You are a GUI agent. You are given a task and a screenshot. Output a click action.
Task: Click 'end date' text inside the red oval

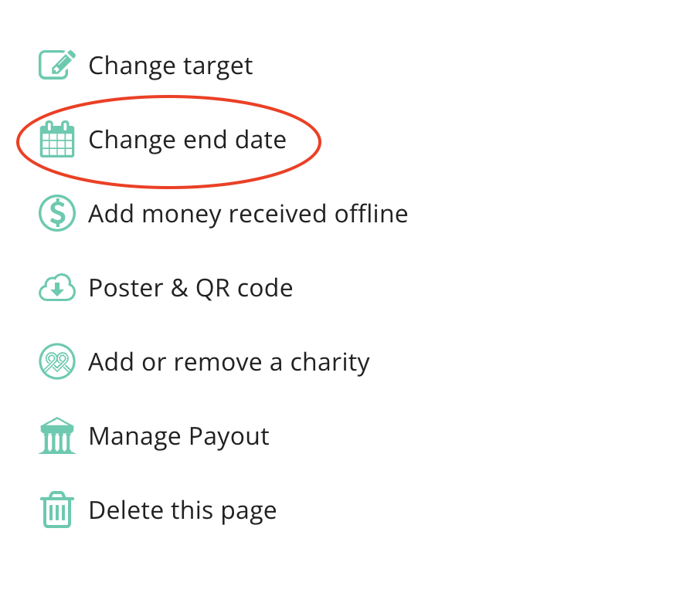[x=235, y=140]
